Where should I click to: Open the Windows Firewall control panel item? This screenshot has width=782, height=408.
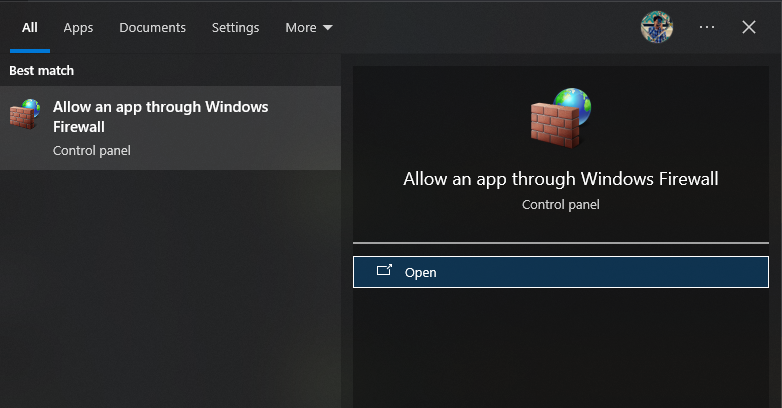(x=561, y=272)
